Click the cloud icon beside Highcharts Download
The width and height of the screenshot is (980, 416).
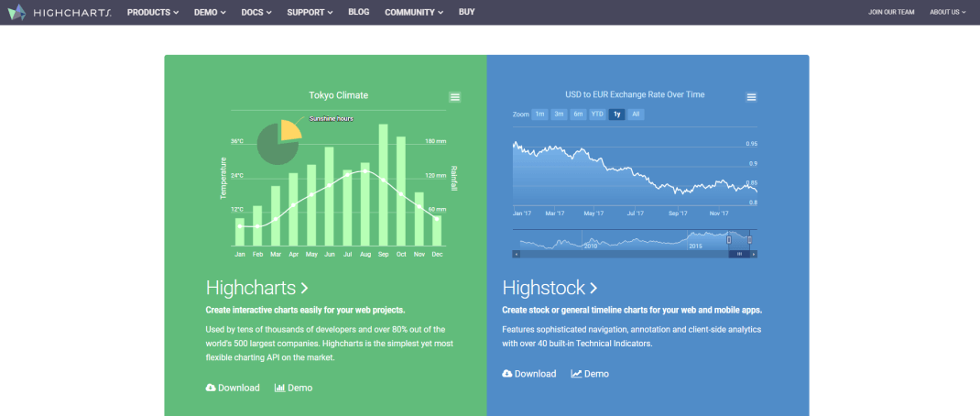211,388
